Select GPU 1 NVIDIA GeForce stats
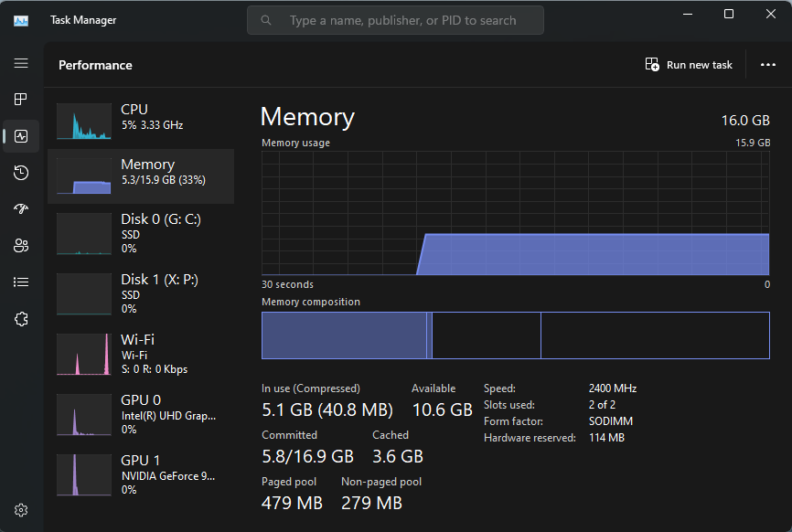 pos(140,475)
